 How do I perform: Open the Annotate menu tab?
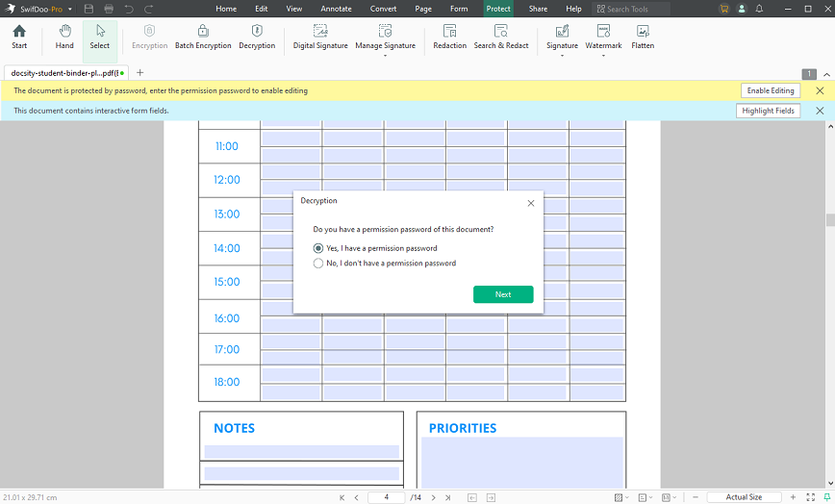[336, 9]
